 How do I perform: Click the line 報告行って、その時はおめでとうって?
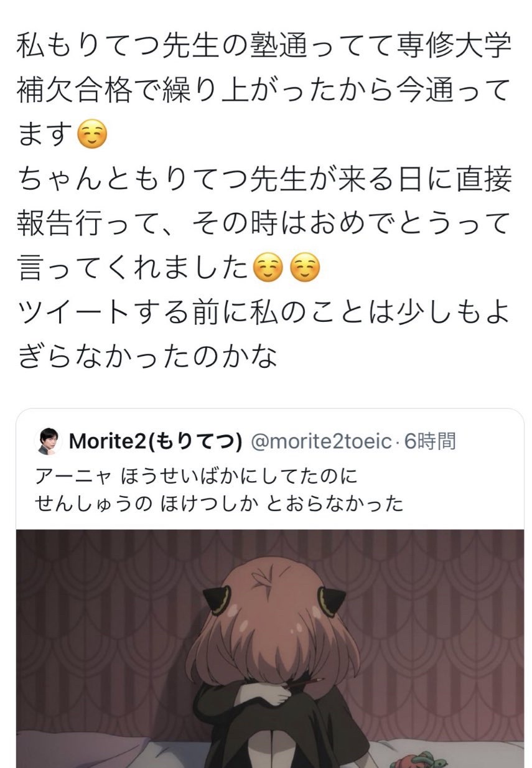pos(264,224)
